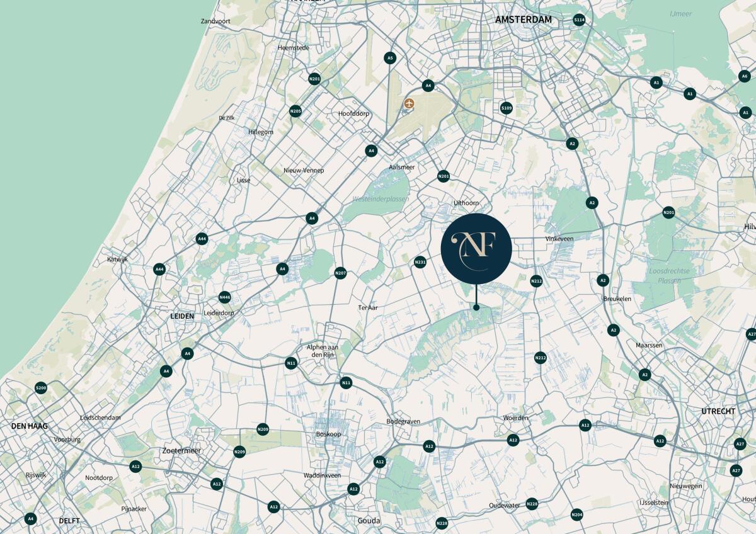Select the DEN HAAG city label

point(30,426)
